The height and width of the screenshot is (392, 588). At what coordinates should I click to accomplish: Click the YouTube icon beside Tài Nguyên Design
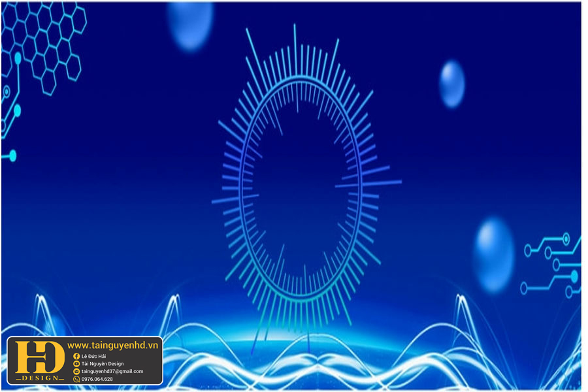76,364
